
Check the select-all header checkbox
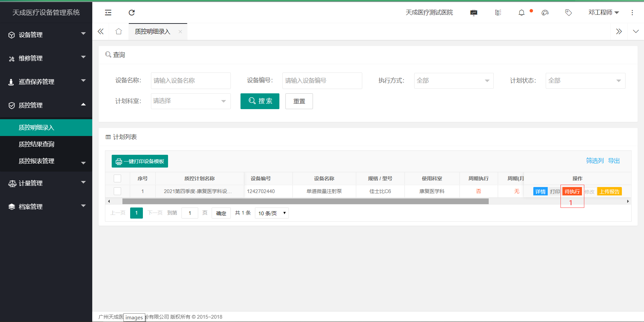pos(117,178)
